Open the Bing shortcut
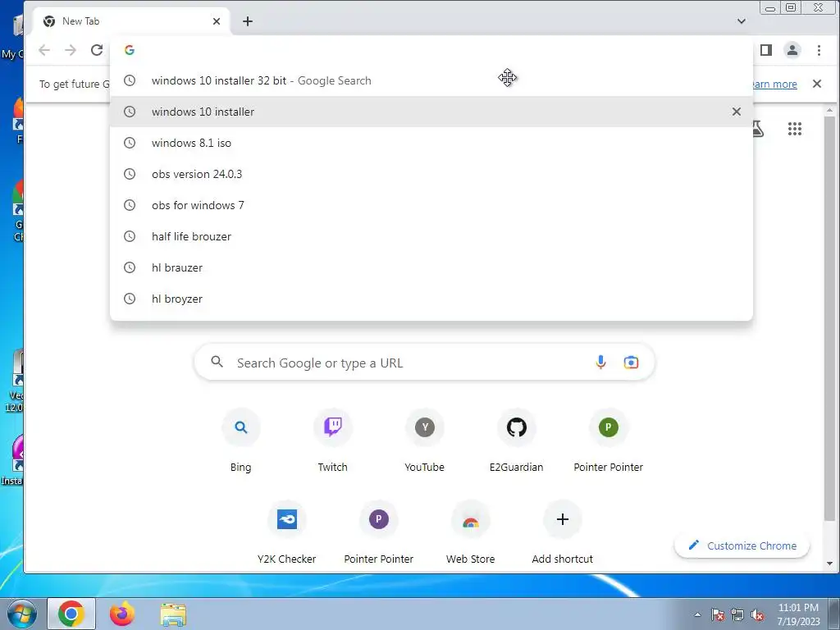 point(240,441)
